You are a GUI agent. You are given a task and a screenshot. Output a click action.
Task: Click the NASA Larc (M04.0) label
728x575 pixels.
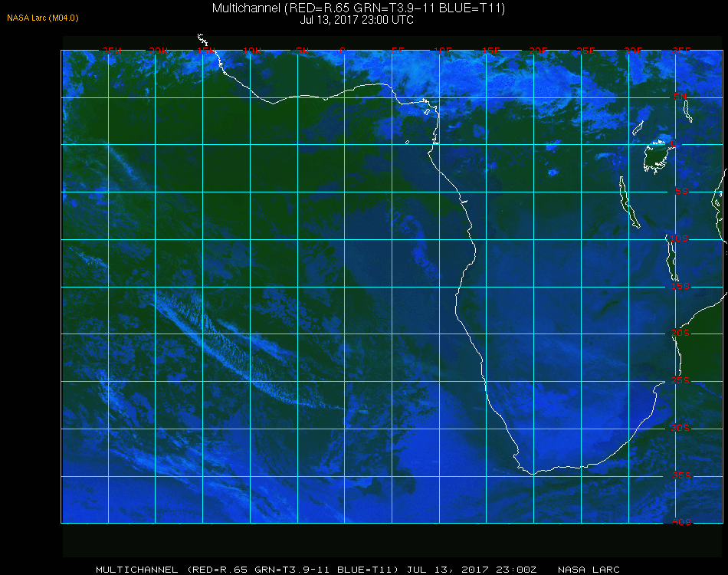(43, 18)
